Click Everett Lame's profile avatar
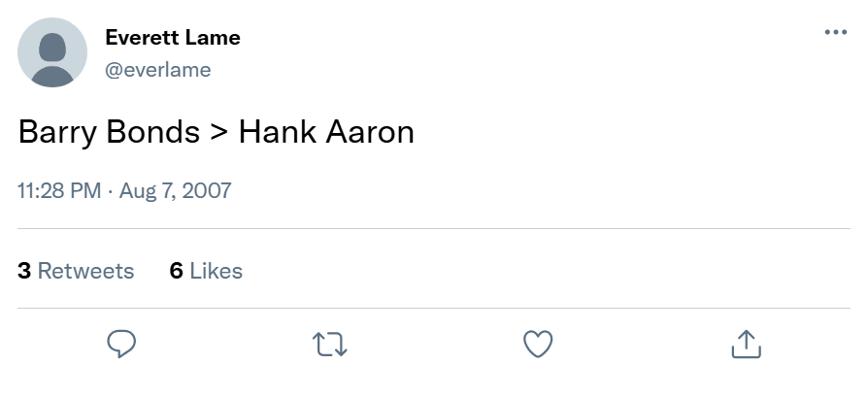 52,52
